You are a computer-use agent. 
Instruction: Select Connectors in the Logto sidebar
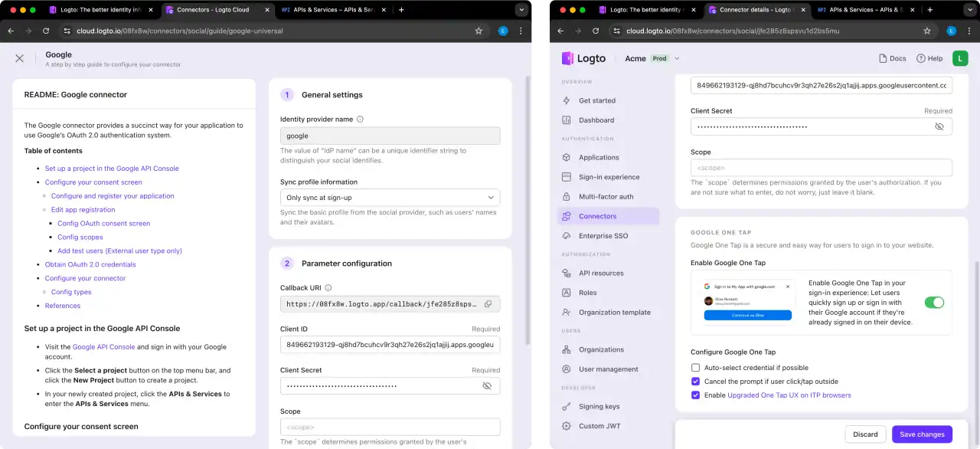point(597,215)
